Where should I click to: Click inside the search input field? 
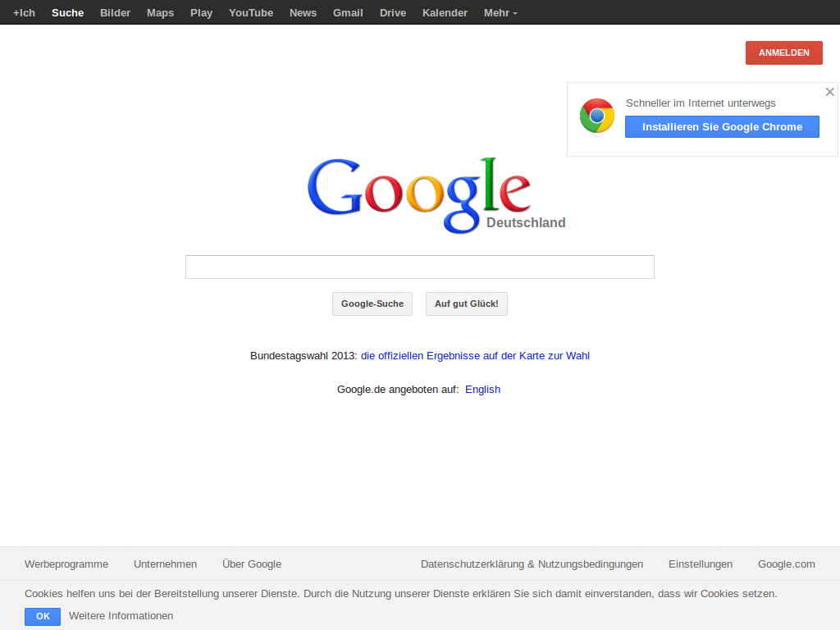pyautogui.click(x=419, y=267)
